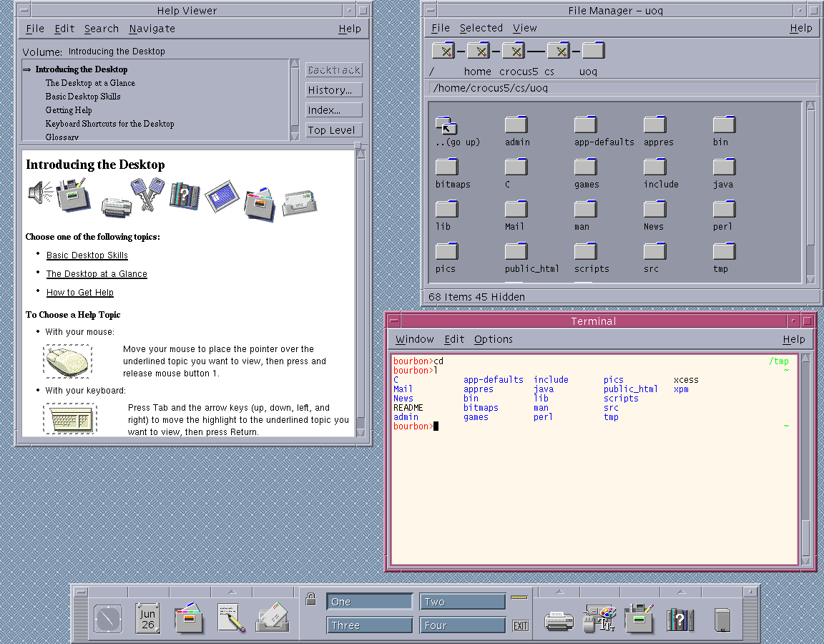Switch to workspace Three

pos(369,625)
